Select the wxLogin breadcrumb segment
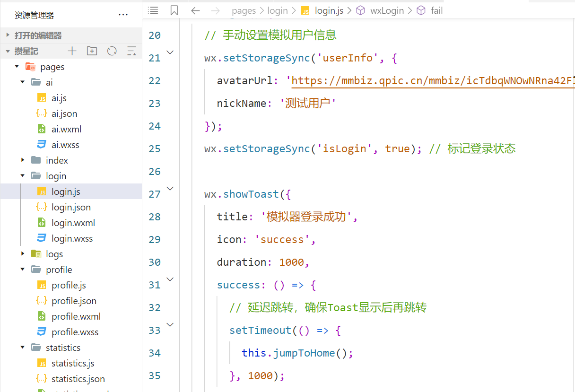Screen dimensions: 575x392 [x=387, y=10]
